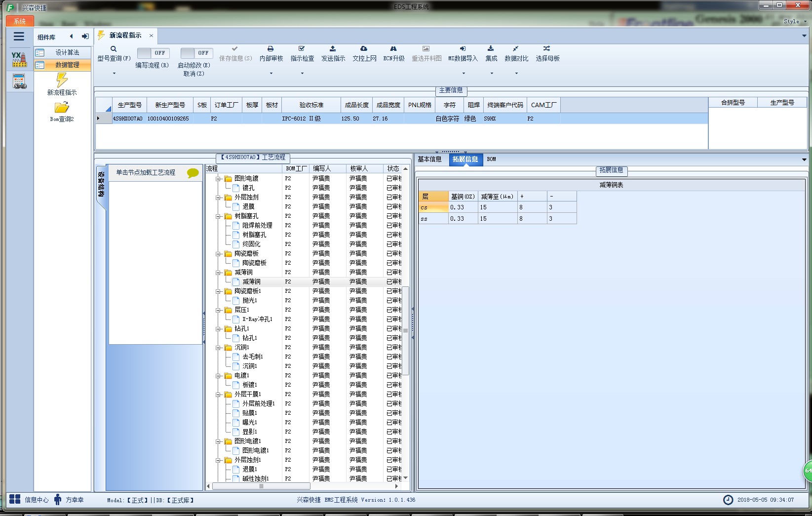Select the X-Ray冲孔1 tree item

tap(257, 319)
